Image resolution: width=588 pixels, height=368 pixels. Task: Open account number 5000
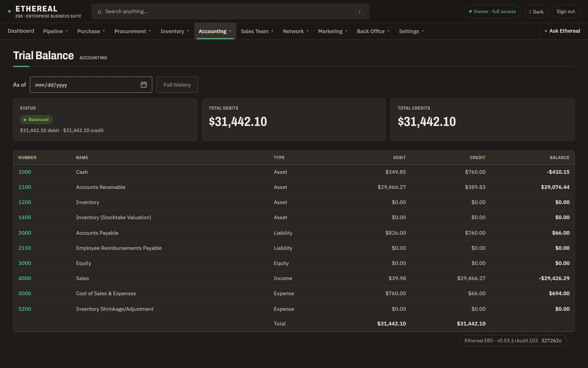click(25, 293)
